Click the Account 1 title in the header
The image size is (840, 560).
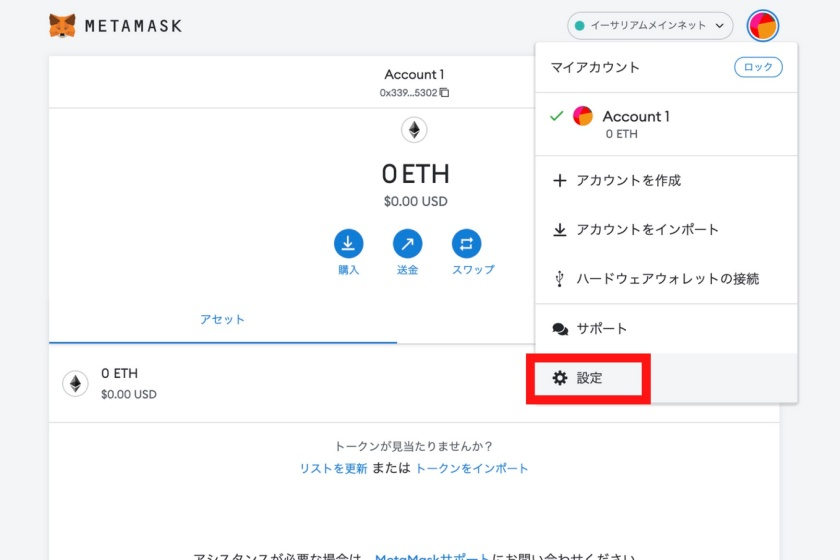414,74
